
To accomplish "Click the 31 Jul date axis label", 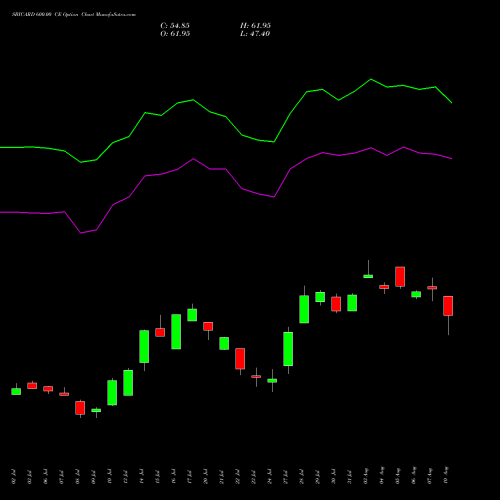I will (x=350, y=477).
